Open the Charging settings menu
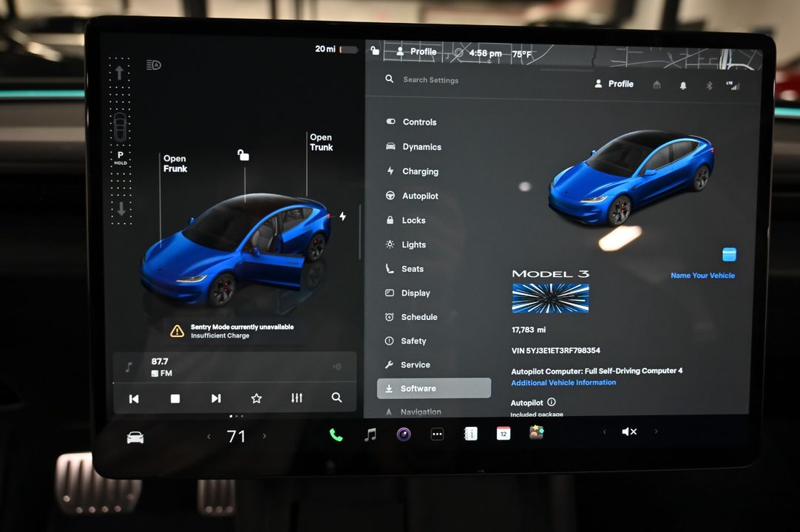Screen dimensions: 800x532 [413, 171]
